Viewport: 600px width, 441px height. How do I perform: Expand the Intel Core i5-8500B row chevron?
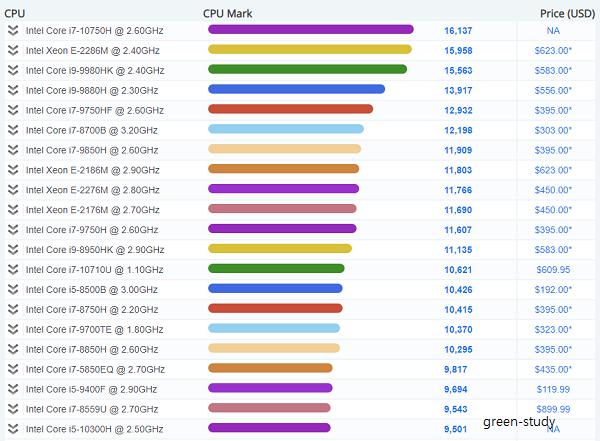[13, 290]
